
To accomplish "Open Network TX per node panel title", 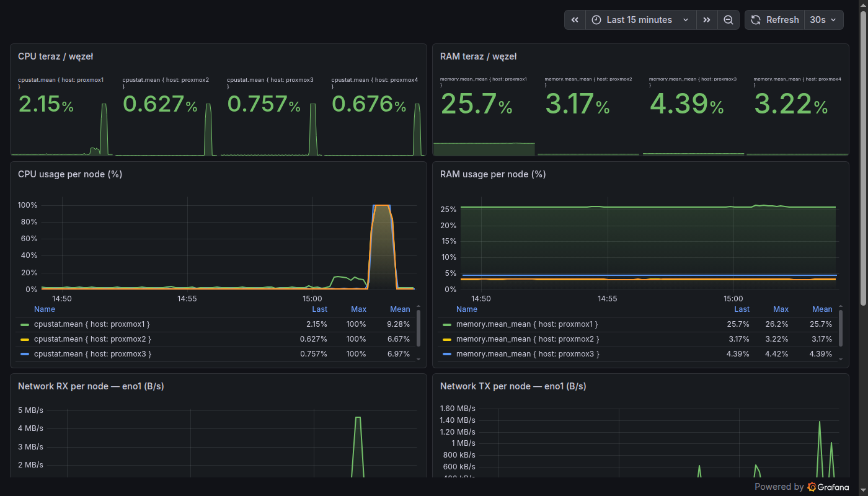I will click(x=513, y=386).
